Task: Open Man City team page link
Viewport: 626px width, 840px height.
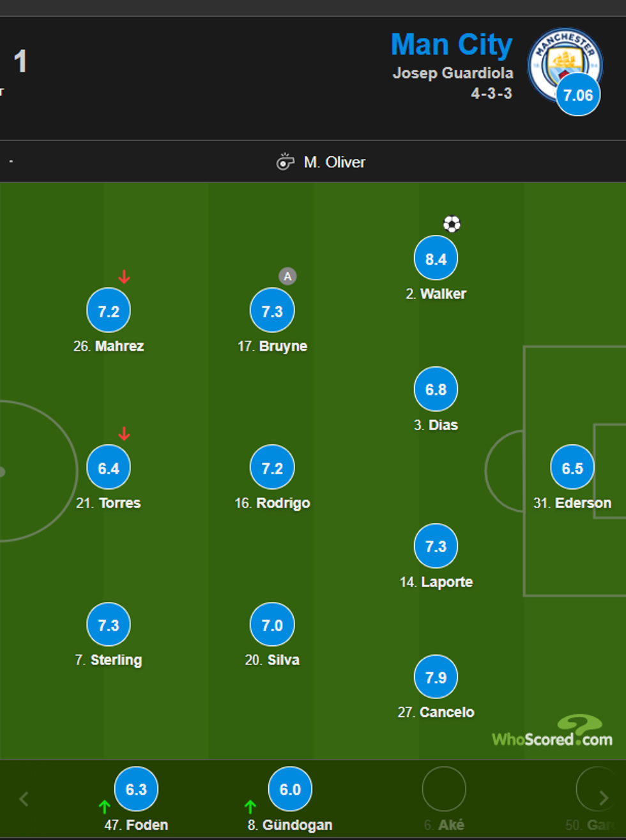Action: click(451, 45)
